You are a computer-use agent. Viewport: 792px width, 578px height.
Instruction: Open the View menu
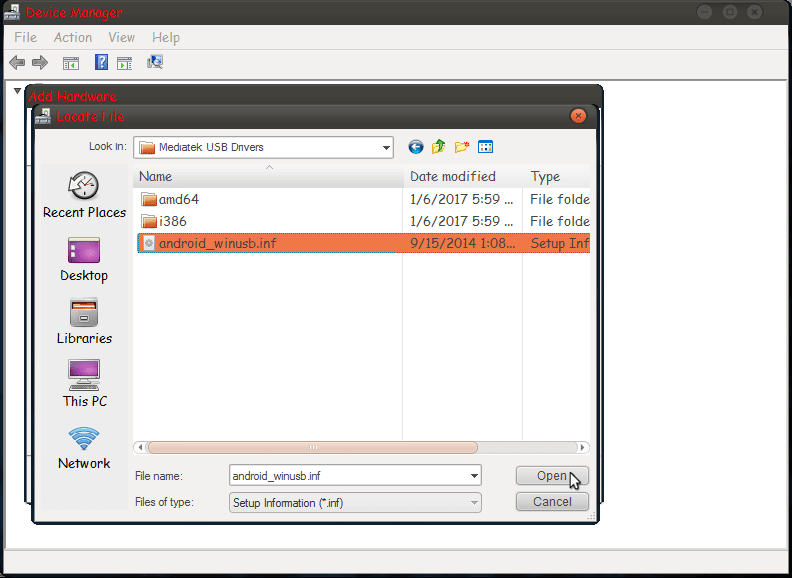(121, 37)
